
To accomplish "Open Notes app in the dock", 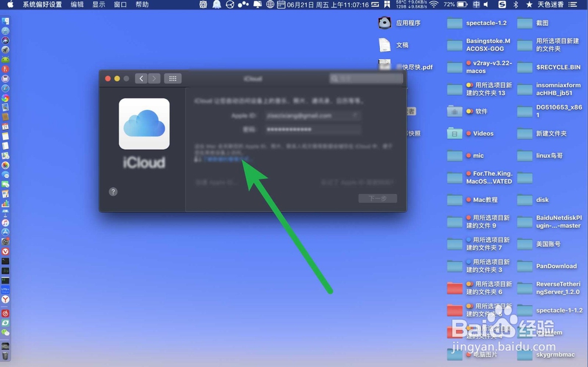I will [x=5, y=136].
